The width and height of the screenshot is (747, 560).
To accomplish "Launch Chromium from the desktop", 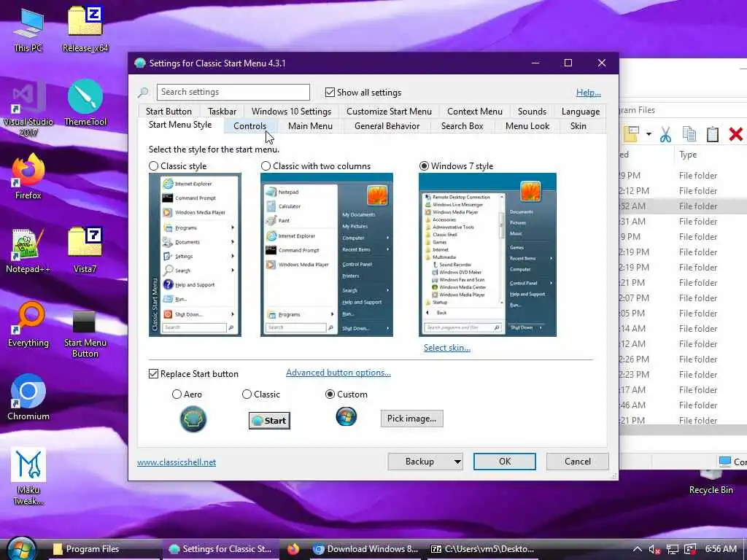I will (x=28, y=397).
